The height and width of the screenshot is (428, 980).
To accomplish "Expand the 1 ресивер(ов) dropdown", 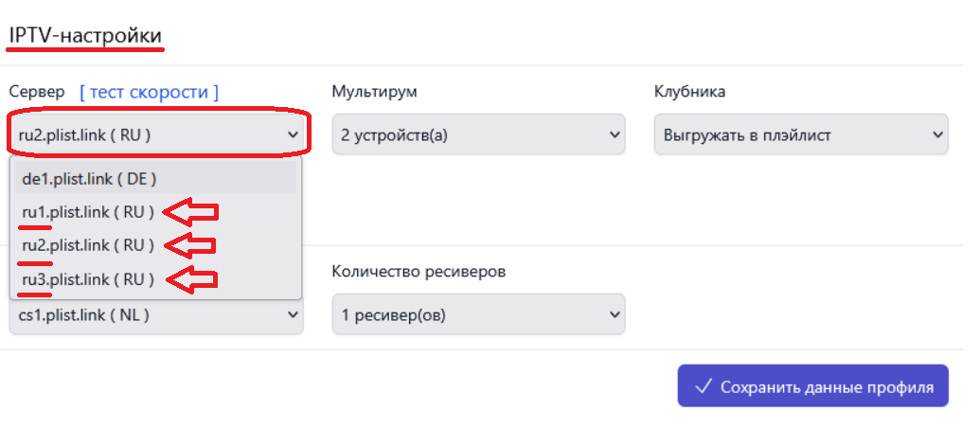I will pyautogui.click(x=479, y=314).
